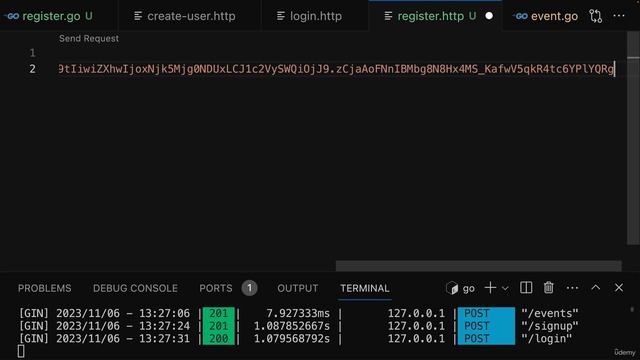Click the file icon on create-user.http tab

pyautogui.click(x=138, y=16)
